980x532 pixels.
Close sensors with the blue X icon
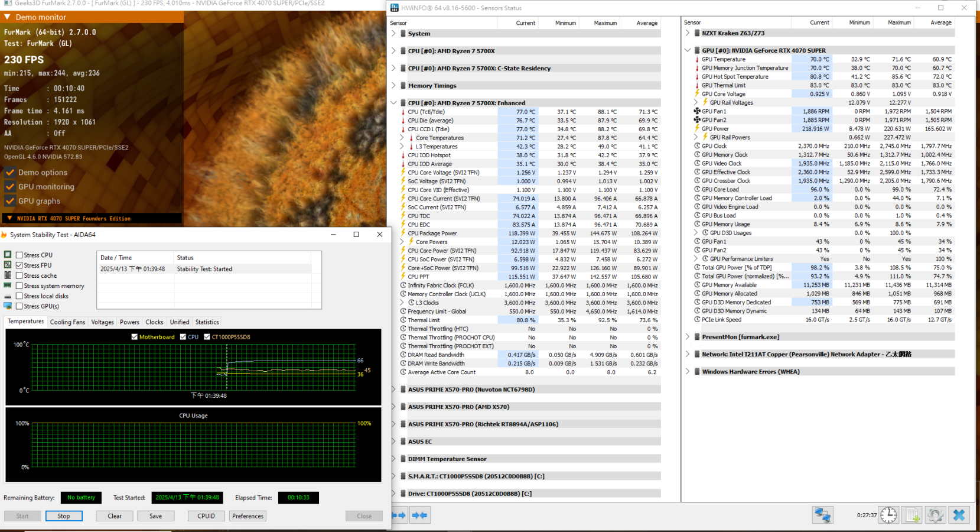tap(959, 515)
